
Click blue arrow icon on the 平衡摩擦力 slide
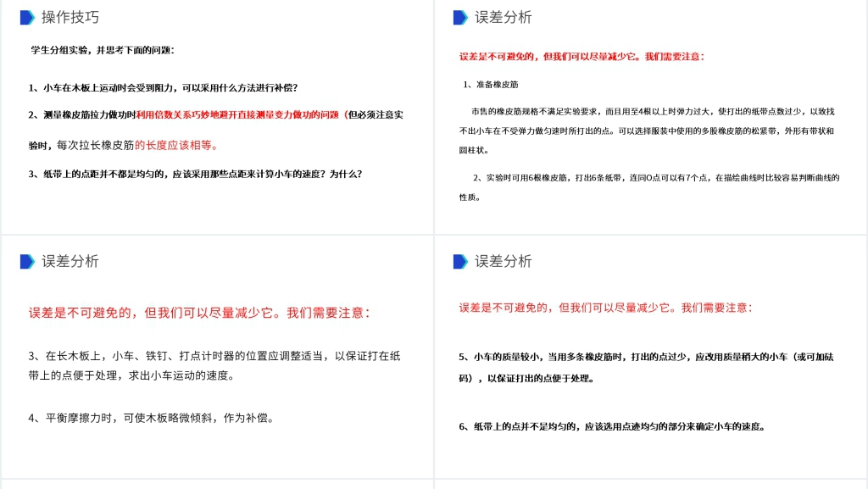coord(27,262)
